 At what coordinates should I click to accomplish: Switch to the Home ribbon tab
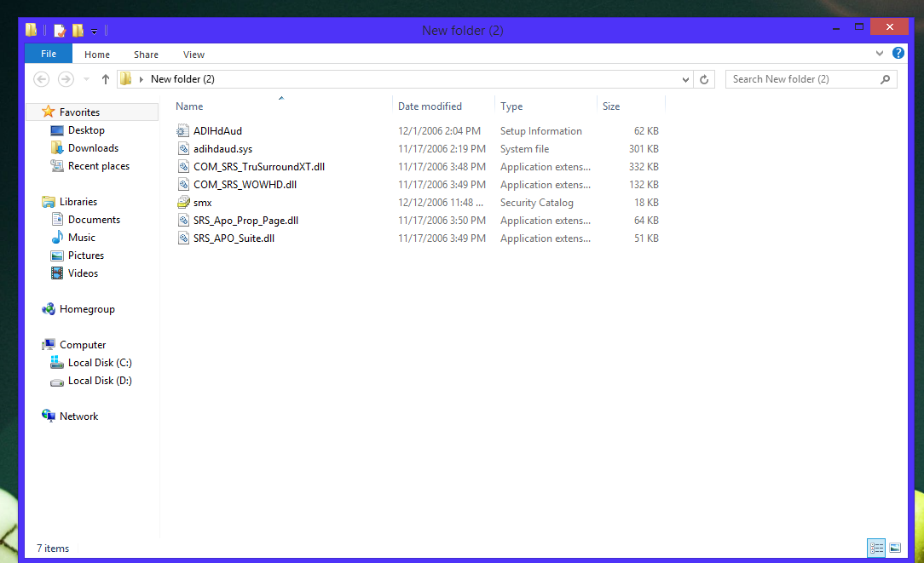point(97,55)
